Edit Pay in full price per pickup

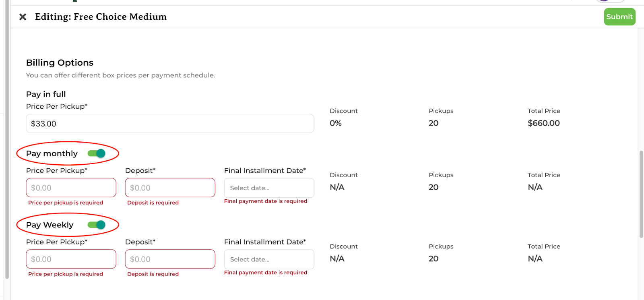point(170,124)
